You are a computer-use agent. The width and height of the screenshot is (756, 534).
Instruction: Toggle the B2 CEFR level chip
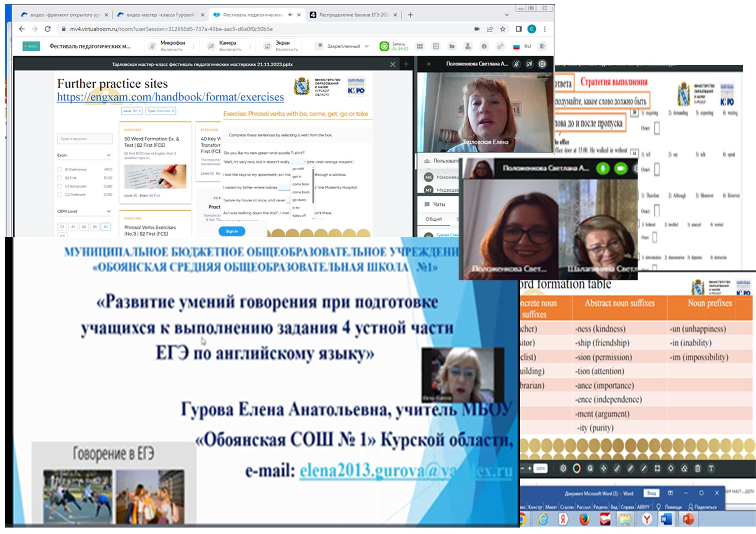106,227
